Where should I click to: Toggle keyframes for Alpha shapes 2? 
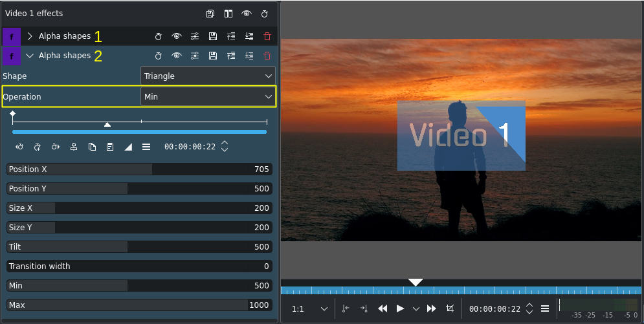pos(158,56)
